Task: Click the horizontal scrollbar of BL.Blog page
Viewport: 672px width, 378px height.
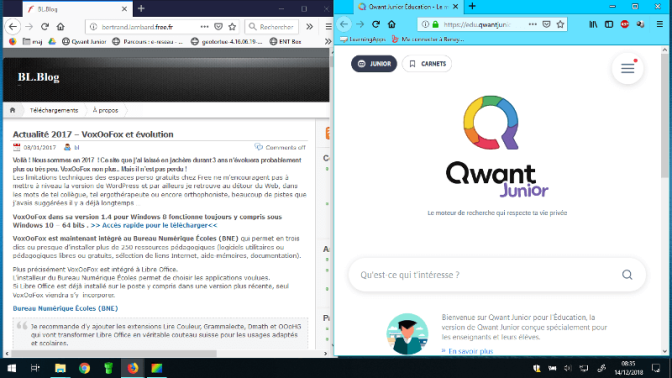Action: pos(166,354)
